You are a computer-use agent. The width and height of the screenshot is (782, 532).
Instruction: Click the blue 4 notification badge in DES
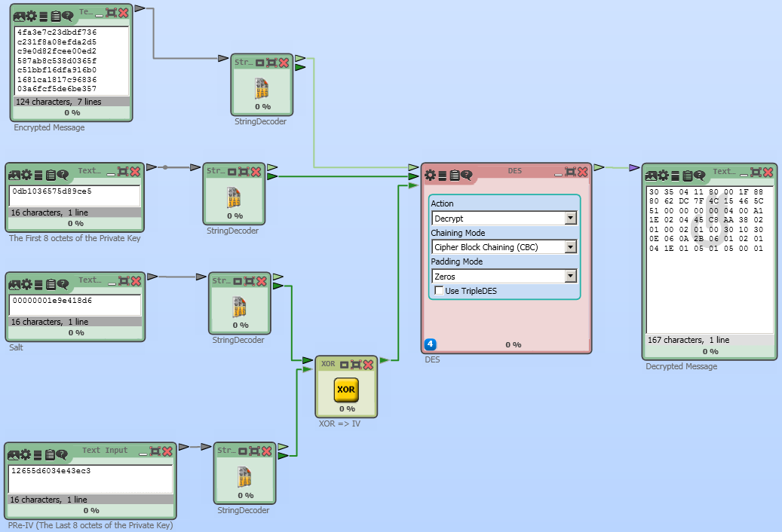coord(430,344)
